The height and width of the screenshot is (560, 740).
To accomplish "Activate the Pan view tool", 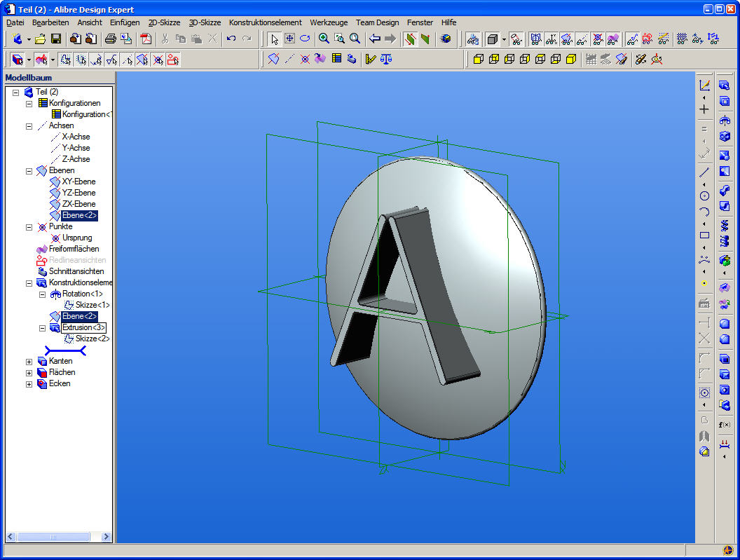I will pyautogui.click(x=289, y=39).
